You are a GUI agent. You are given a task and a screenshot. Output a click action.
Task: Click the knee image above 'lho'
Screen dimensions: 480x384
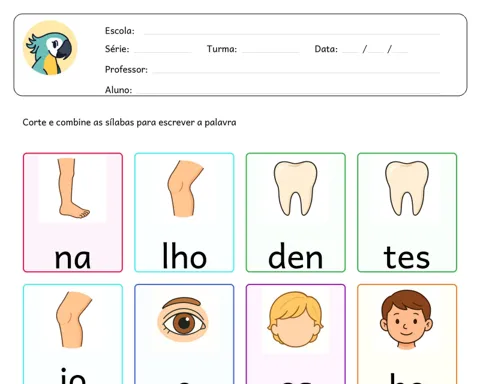(185, 189)
